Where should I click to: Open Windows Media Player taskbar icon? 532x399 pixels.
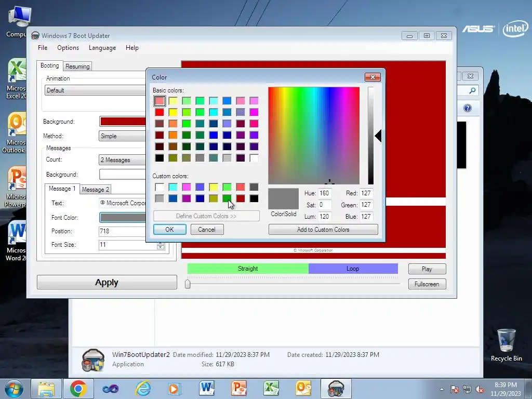(x=175, y=389)
